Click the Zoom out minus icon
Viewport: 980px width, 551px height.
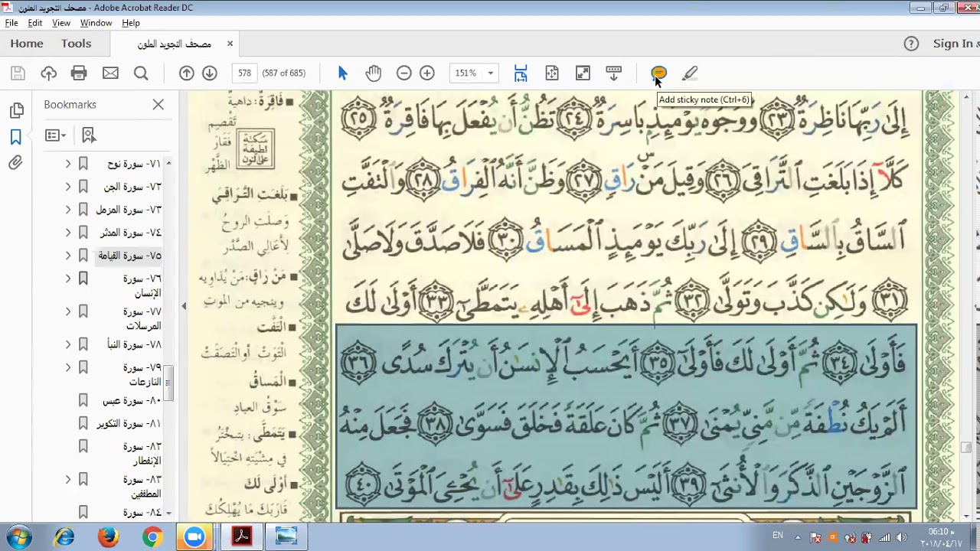tap(403, 73)
